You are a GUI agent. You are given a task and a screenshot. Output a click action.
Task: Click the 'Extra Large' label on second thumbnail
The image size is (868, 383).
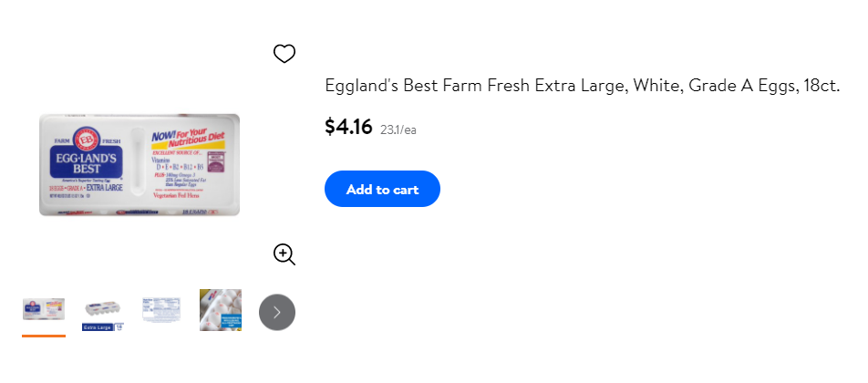[x=98, y=327]
